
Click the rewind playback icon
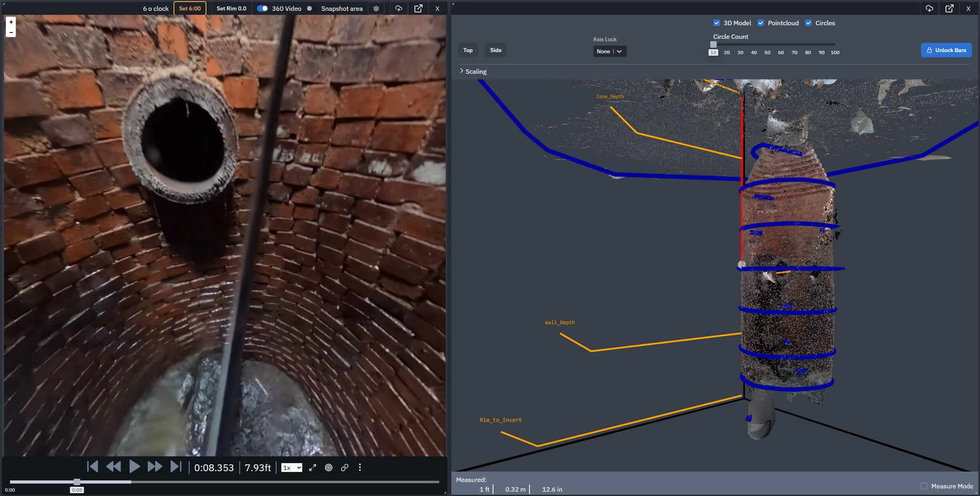click(x=113, y=467)
